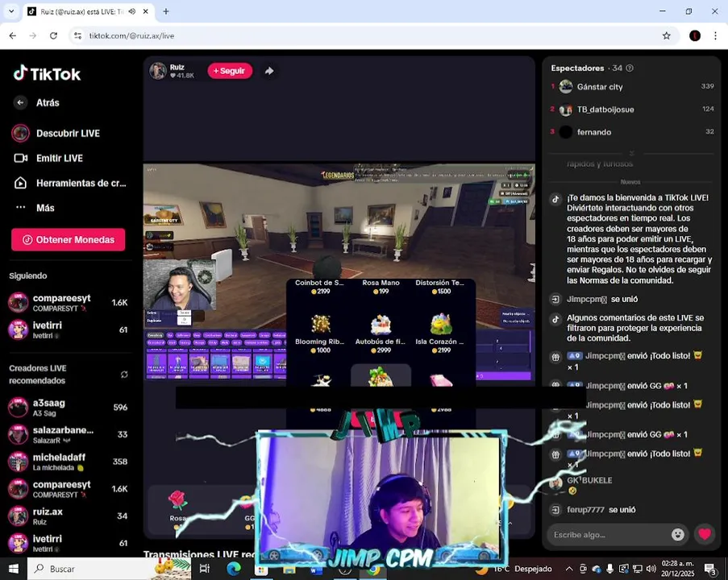Click the ferup7777 username in chat

585,509
